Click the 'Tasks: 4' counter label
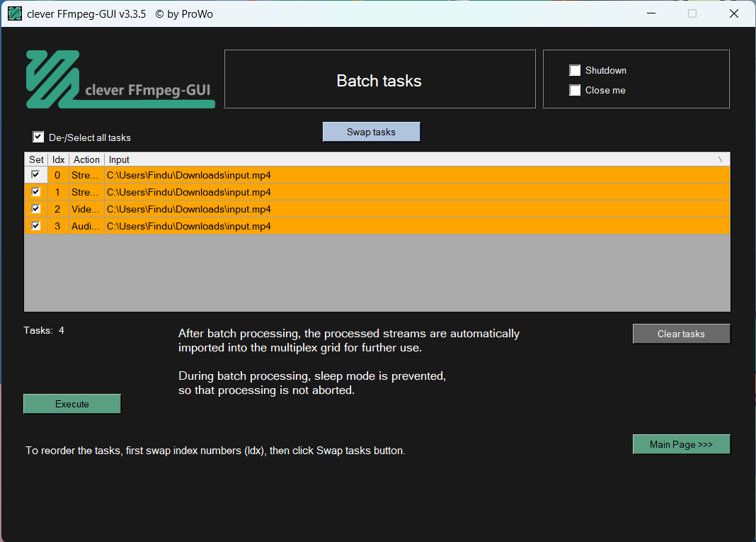This screenshot has height=542, width=756. [x=44, y=330]
